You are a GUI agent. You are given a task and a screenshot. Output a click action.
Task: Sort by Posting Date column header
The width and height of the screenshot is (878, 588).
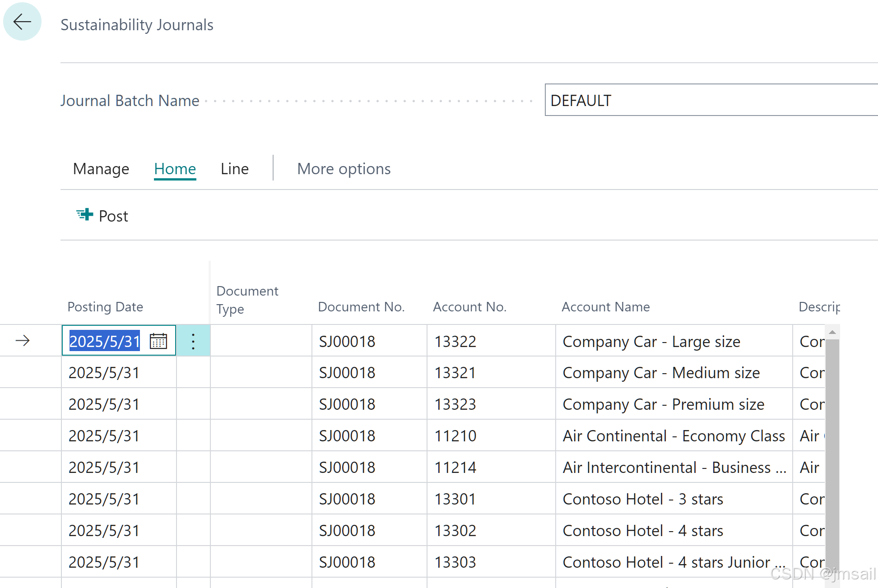pos(105,307)
